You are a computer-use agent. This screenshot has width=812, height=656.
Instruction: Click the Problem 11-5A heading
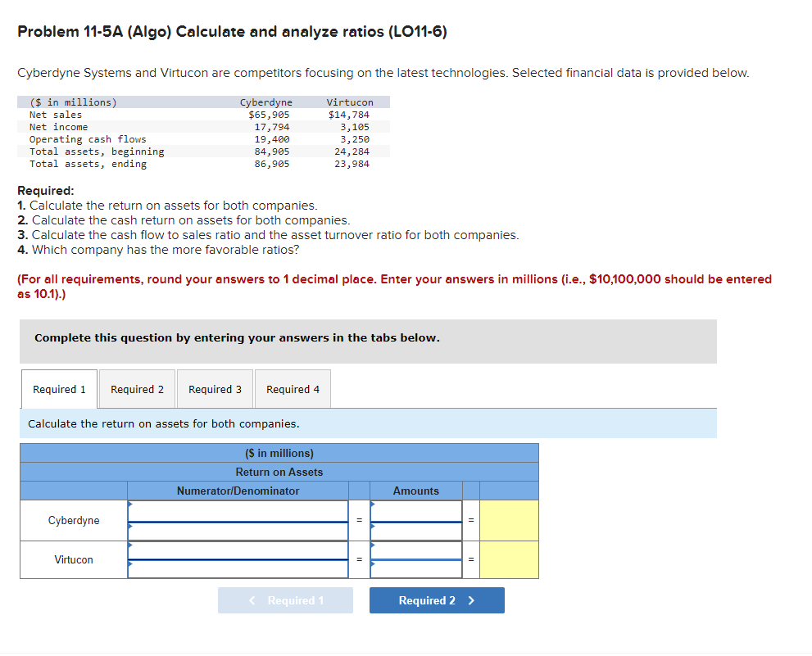232,32
